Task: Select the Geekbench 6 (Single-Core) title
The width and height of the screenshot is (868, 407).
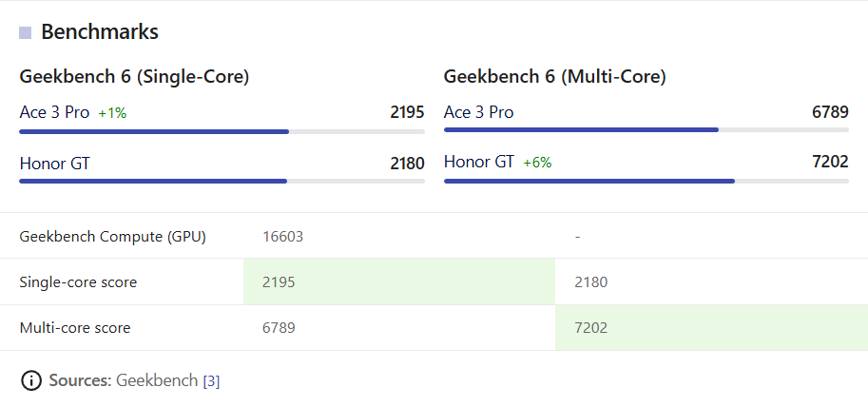Action: [x=134, y=77]
